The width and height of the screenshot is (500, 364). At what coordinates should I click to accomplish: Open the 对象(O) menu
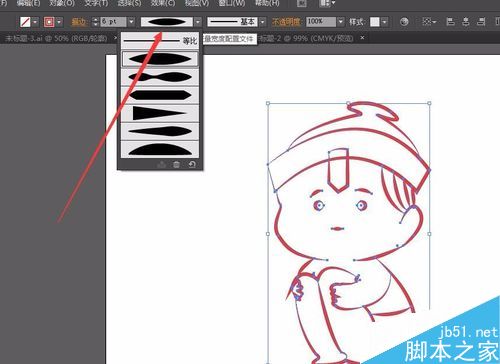(62, 3)
